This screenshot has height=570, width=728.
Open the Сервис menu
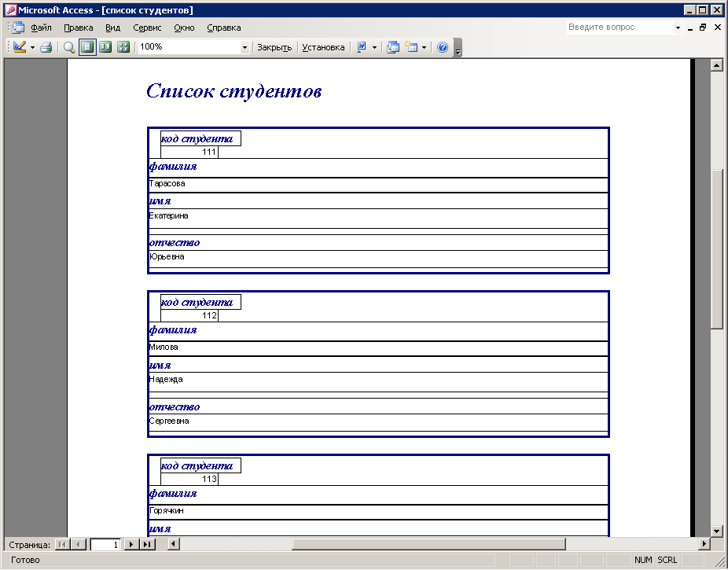pyautogui.click(x=147, y=28)
